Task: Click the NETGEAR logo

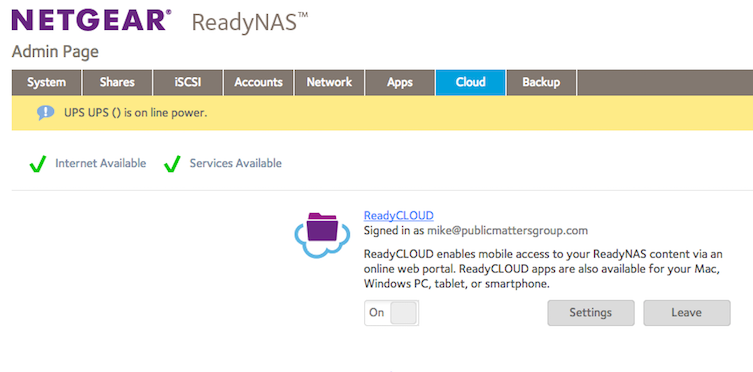Action: [91, 20]
